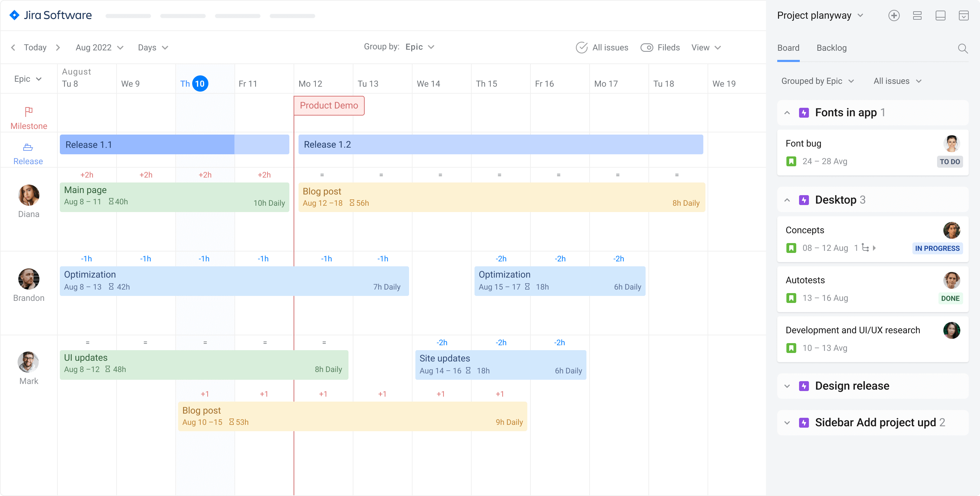Click the Today button
Viewport: 980px width, 496px height.
pyautogui.click(x=35, y=47)
